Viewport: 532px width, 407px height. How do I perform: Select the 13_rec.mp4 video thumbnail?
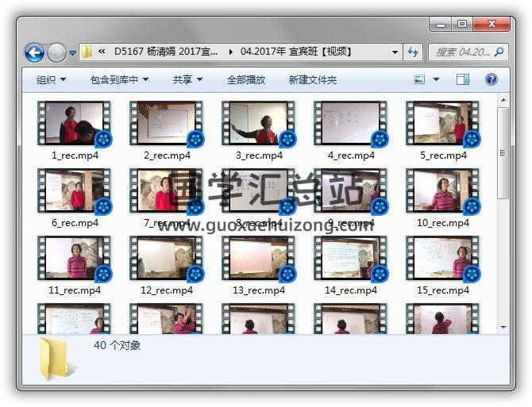(x=259, y=258)
